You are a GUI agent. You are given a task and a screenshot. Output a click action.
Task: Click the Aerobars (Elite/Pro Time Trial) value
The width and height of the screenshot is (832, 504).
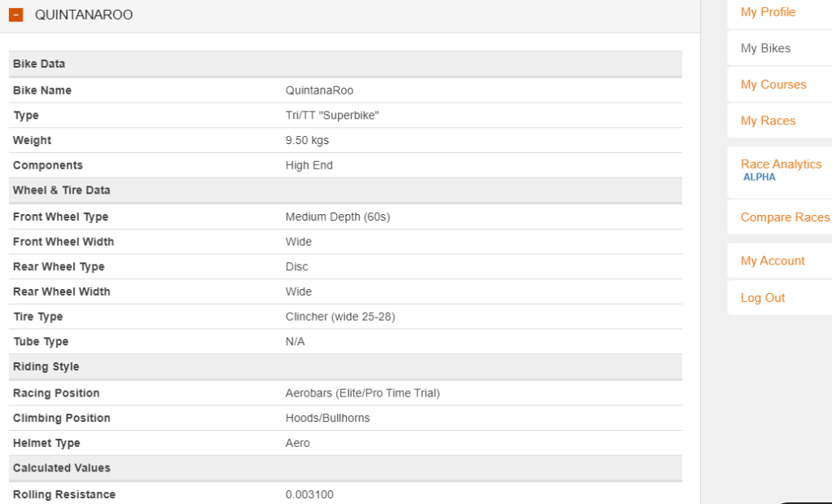(362, 393)
